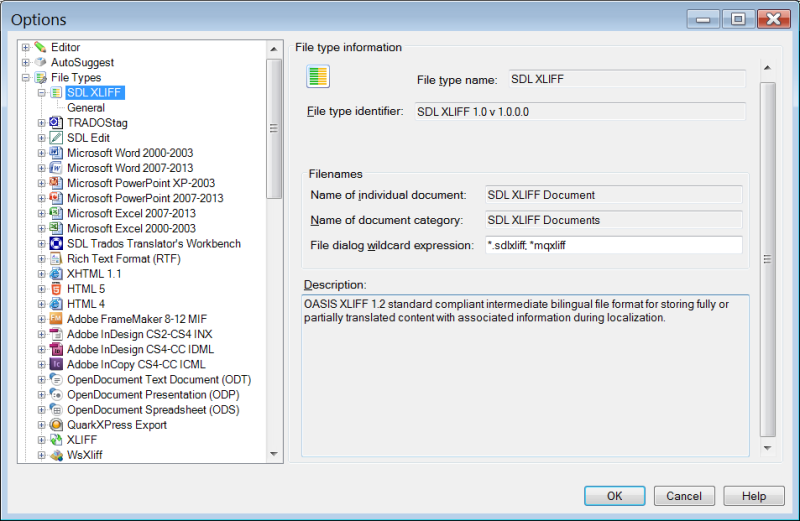Click the Adobe FrameMaker MIF icon
The height and width of the screenshot is (521, 800).
click(56, 319)
